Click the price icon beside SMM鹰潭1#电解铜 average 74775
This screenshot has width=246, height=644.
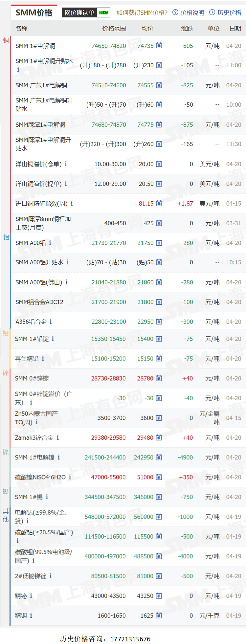click(x=159, y=124)
